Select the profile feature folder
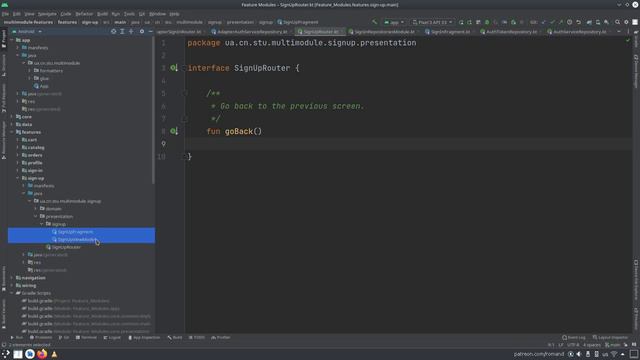The image size is (640, 360). tap(35, 162)
